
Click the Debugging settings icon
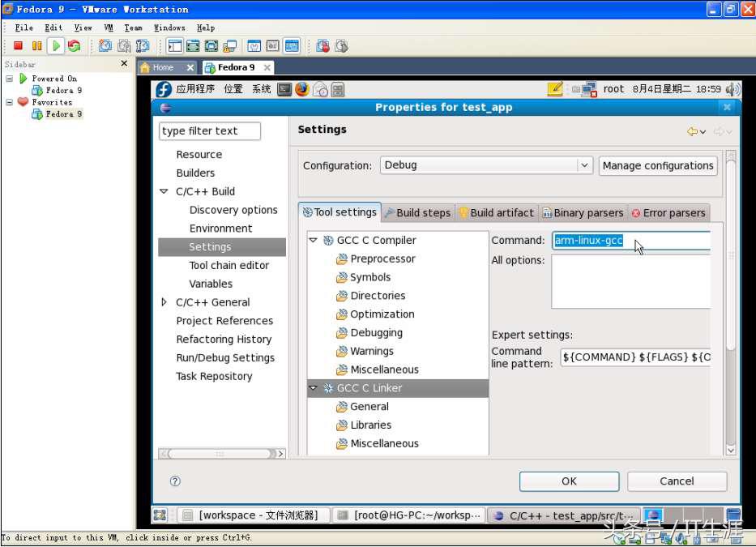(x=341, y=332)
